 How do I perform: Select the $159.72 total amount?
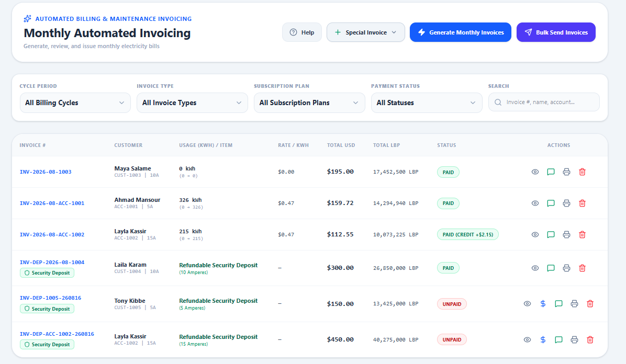[340, 203]
